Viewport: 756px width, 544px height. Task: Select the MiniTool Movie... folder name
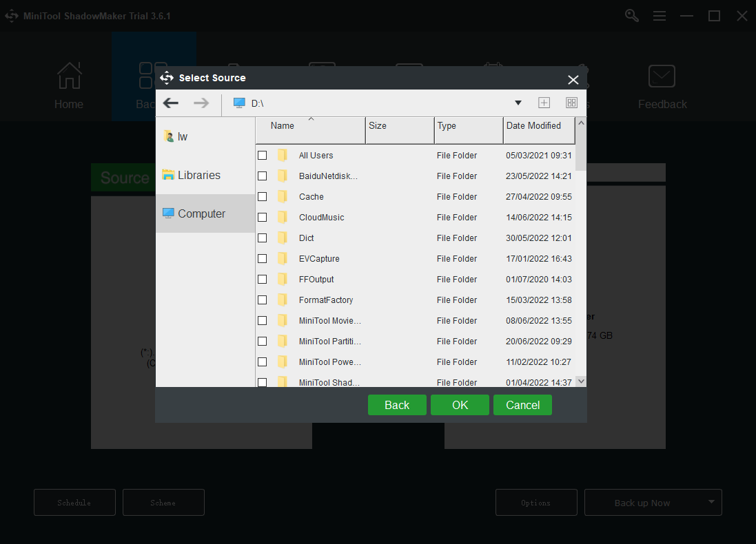tap(330, 320)
